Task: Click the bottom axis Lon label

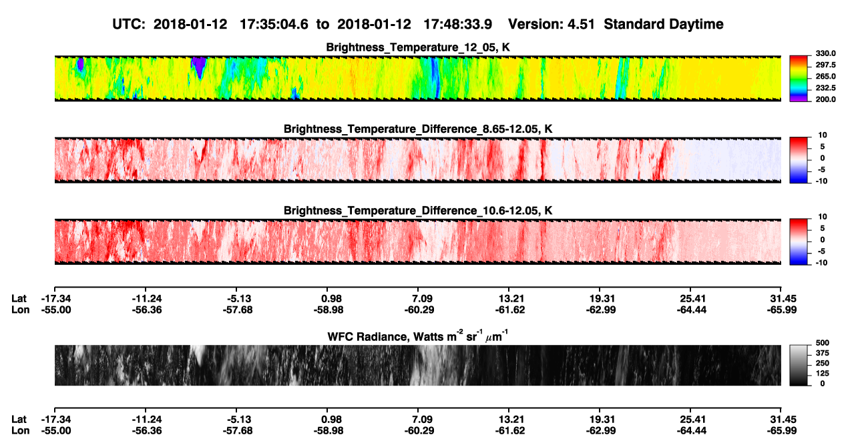Action: (19, 430)
